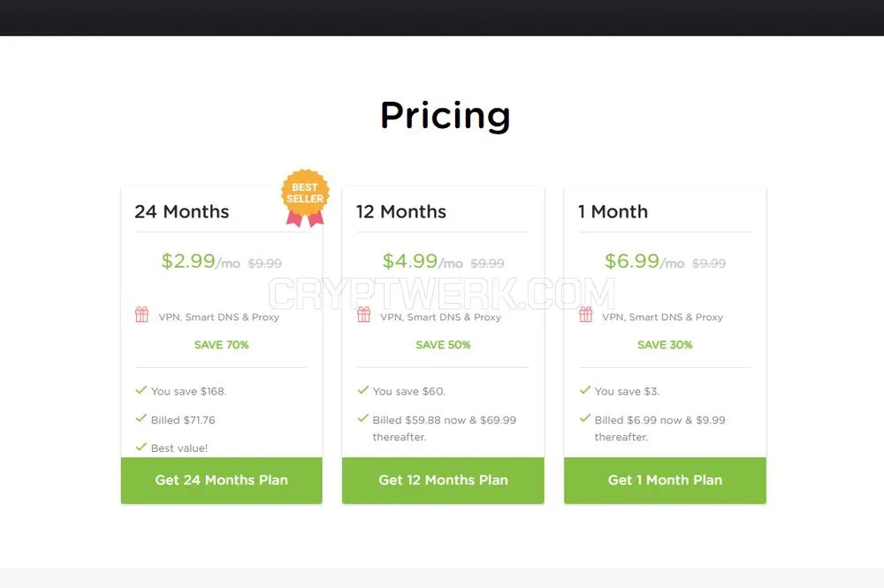Image resolution: width=884 pixels, height=588 pixels.
Task: Click the Get 24 Months Plan button
Action: [222, 480]
